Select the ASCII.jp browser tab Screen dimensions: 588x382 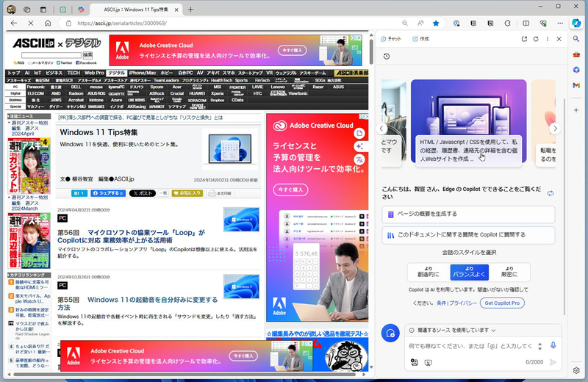coord(137,10)
